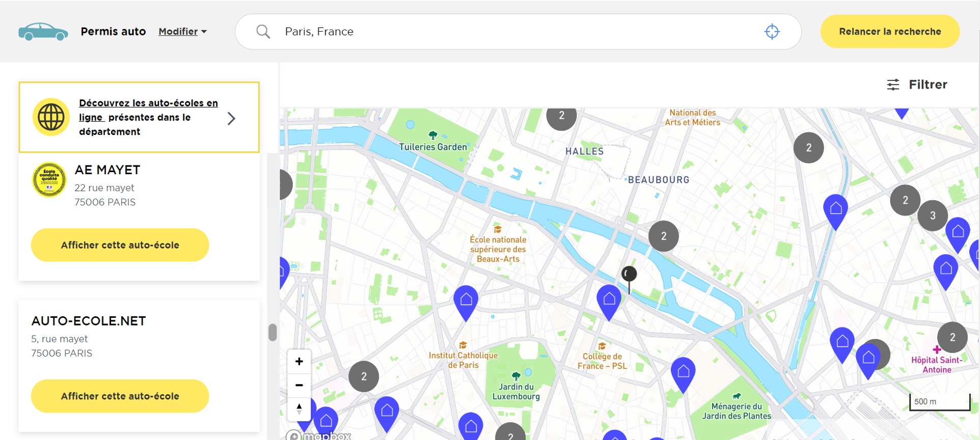Open cluster 2 west of Institut Catholique
This screenshot has height=440, width=980.
364,376
